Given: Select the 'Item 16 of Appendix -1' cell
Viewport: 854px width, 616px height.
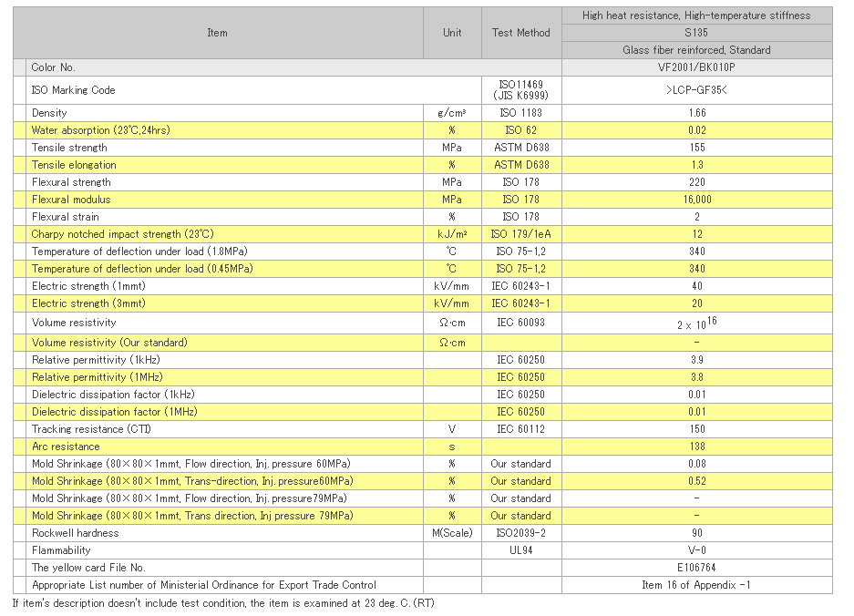Looking at the screenshot, I should coord(696,585).
